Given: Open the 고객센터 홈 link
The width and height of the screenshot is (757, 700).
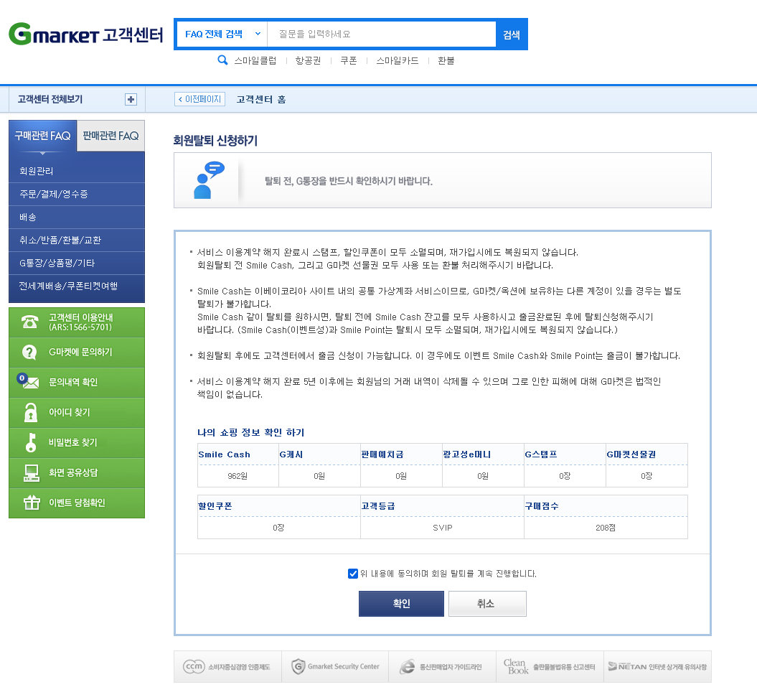Looking at the screenshot, I should coord(260,100).
